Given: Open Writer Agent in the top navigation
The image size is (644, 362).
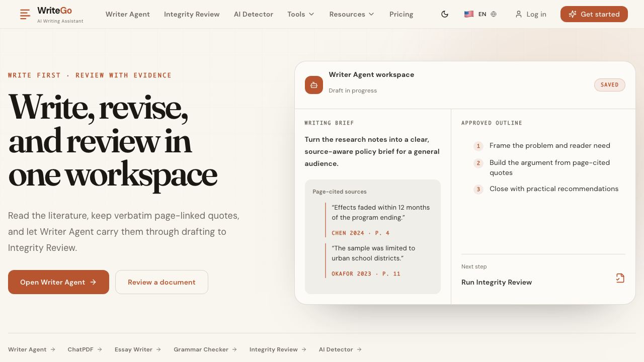Looking at the screenshot, I should click(x=128, y=14).
